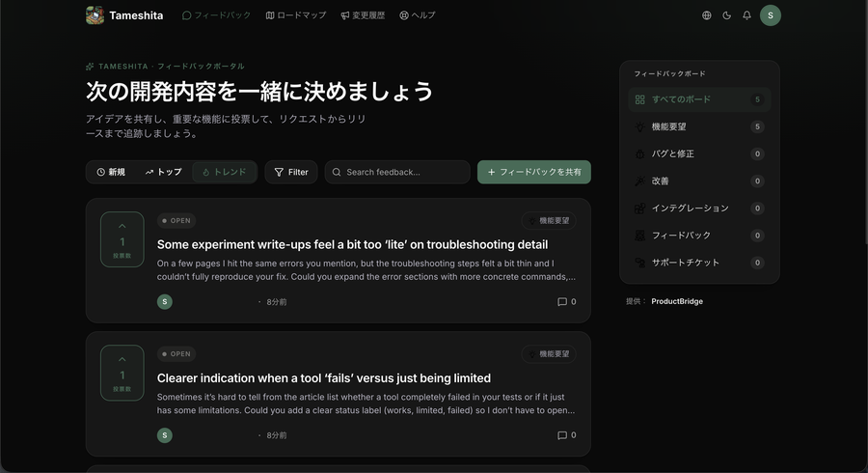Click the search magnifier icon
This screenshot has height=473, width=868.
[336, 172]
